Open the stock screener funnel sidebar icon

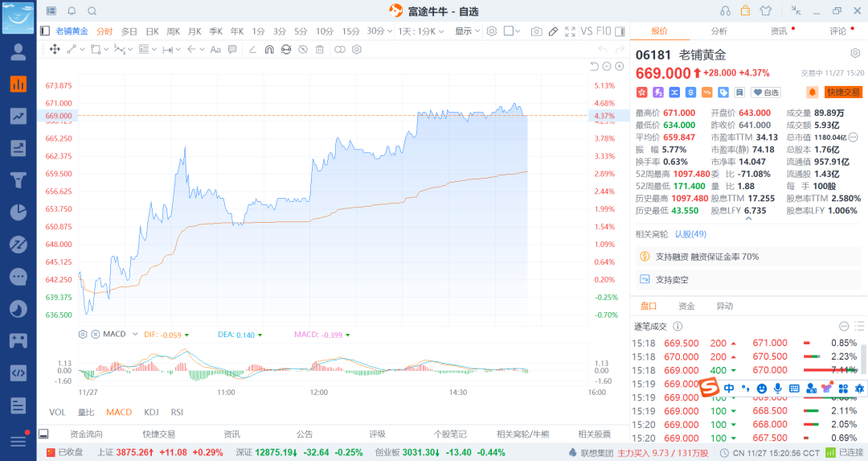pos(18,180)
